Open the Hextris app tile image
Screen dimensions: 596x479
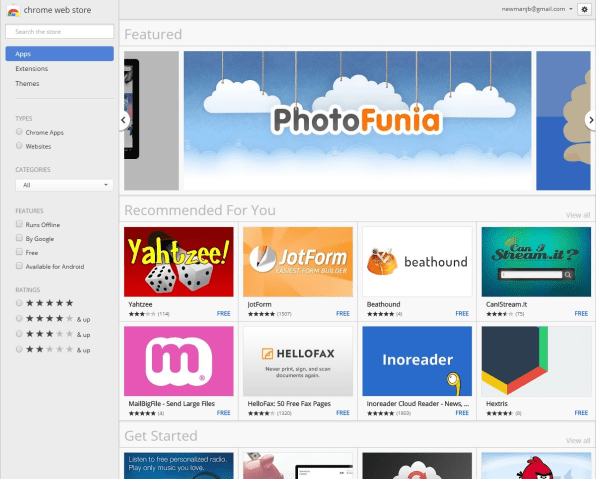pos(536,361)
